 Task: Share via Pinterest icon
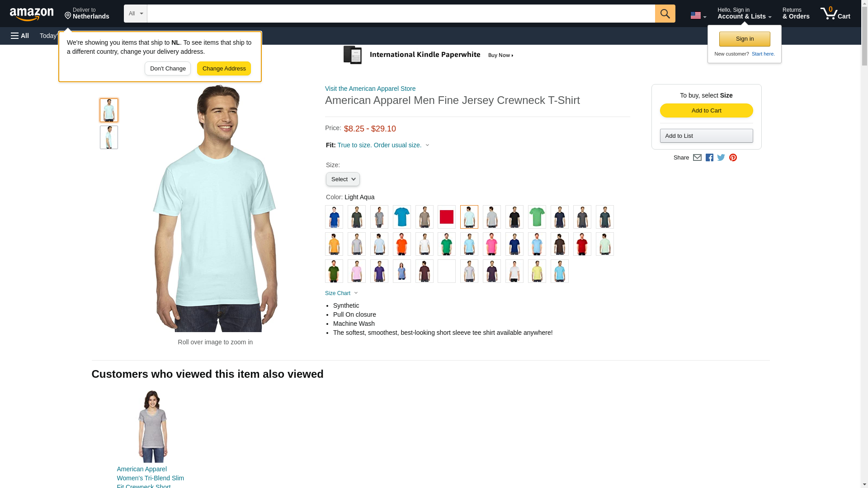point(733,158)
